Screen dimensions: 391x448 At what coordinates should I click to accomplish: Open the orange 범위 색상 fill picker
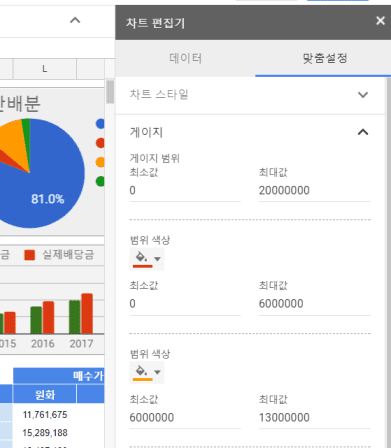(x=147, y=372)
